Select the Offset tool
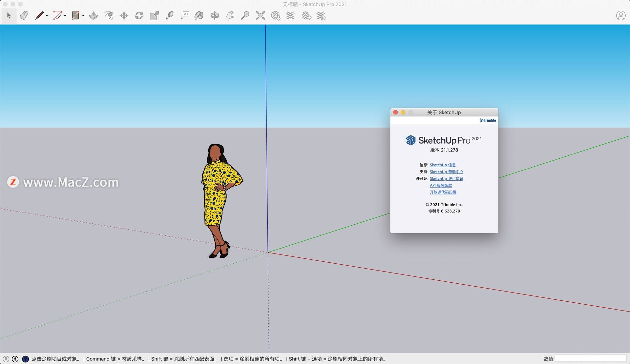 (x=109, y=15)
